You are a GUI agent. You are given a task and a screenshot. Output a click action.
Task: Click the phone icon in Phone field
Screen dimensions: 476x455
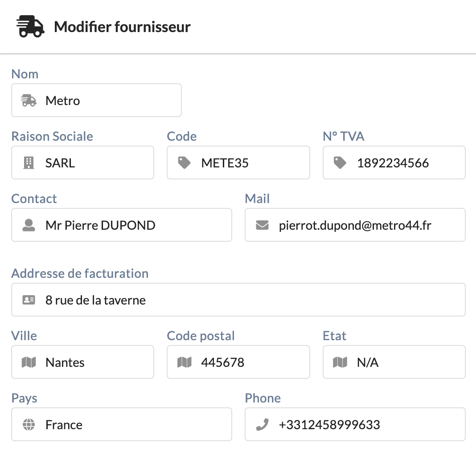click(x=262, y=425)
